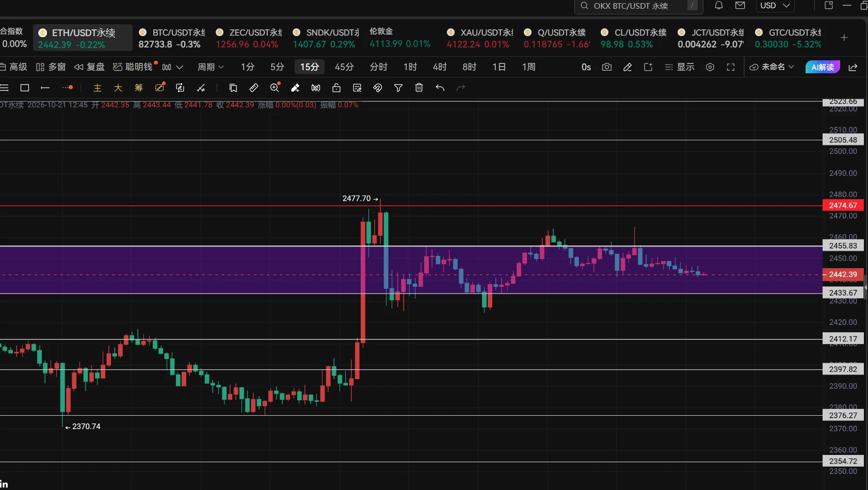Screen dimensions: 868x490
Task: Click the hexagon chart settings icon
Action: pos(710,67)
